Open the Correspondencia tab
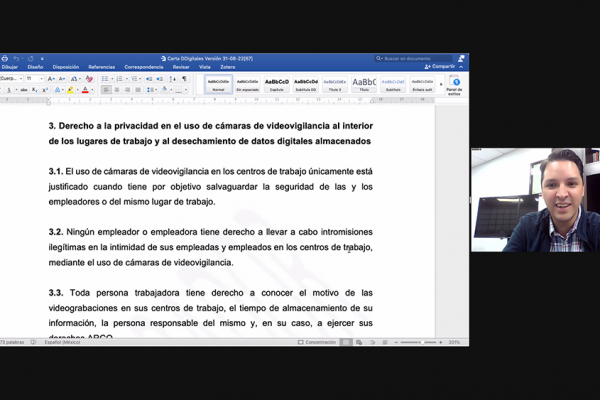This screenshot has height=400, width=600. (x=143, y=67)
